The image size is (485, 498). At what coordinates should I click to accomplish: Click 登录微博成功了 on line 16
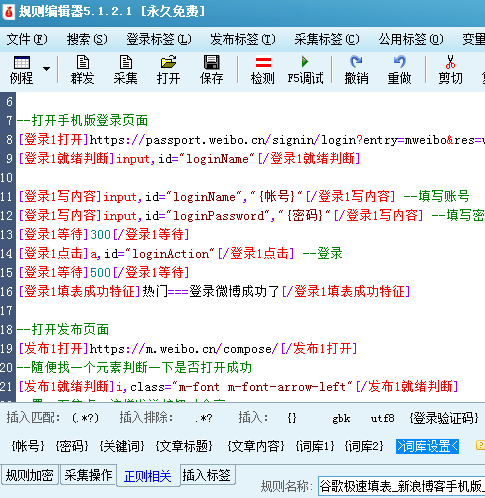[234, 292]
